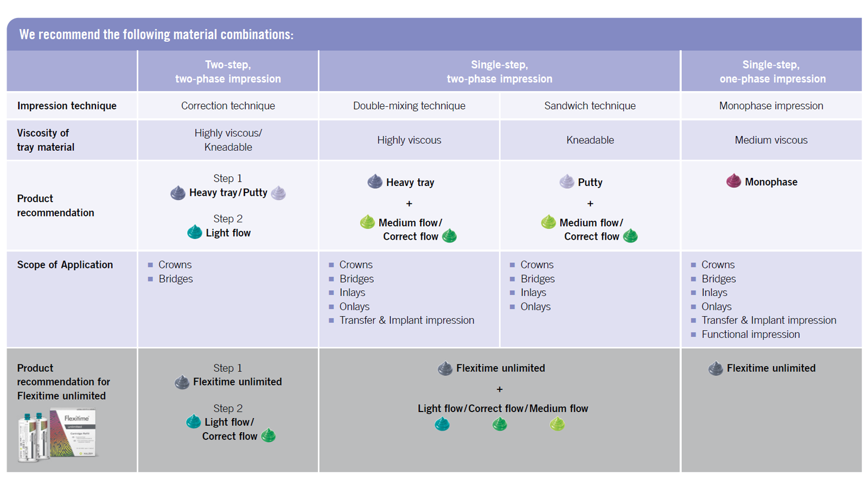Click the "Scope of Application" row label
The height and width of the screenshot is (488, 868).
pyautogui.click(x=65, y=265)
